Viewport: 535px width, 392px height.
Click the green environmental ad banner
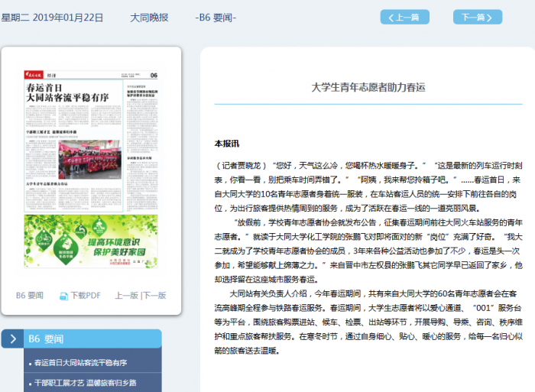coord(91,241)
